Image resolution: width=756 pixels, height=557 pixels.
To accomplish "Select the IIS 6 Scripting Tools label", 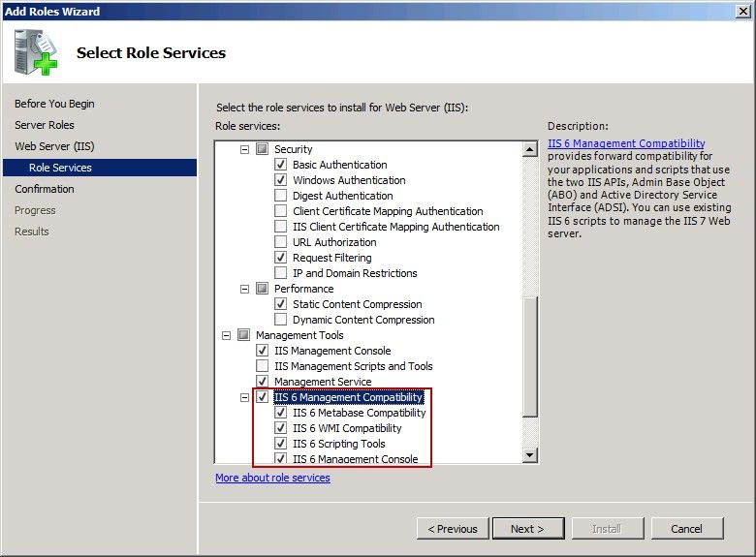I will [x=339, y=444].
